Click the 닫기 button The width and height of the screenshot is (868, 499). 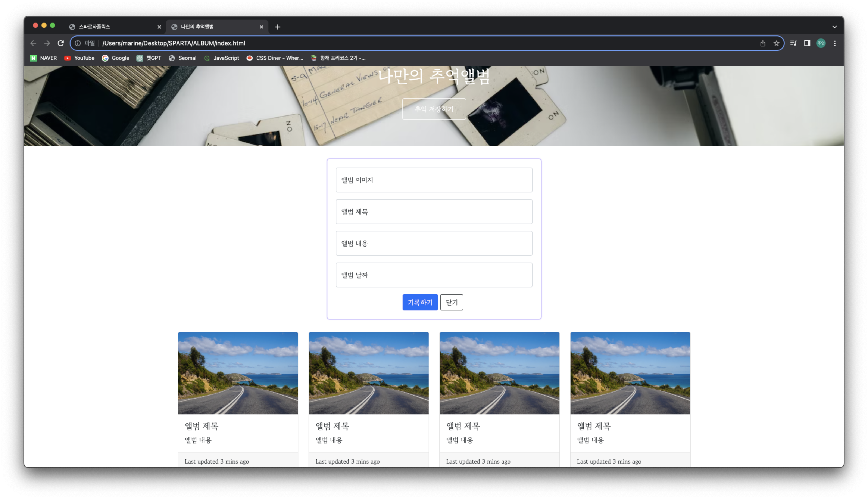coord(452,302)
